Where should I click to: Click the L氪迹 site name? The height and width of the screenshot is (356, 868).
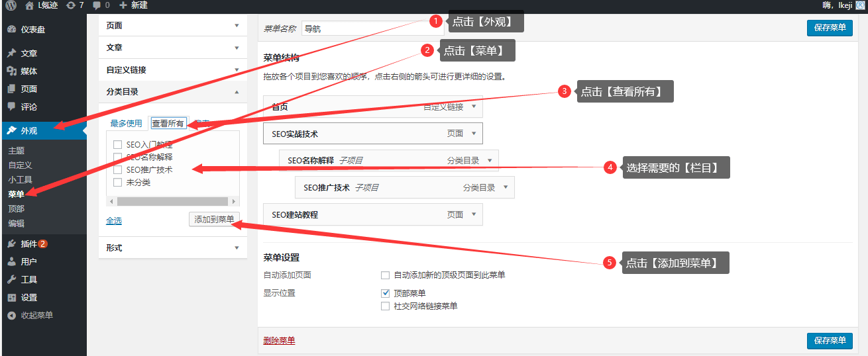tap(48, 5)
